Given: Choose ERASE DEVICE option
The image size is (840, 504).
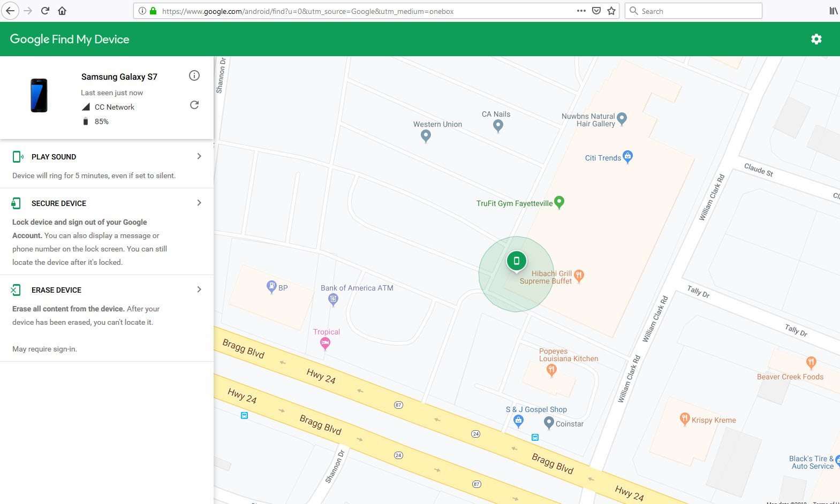Looking at the screenshot, I should coord(56,290).
